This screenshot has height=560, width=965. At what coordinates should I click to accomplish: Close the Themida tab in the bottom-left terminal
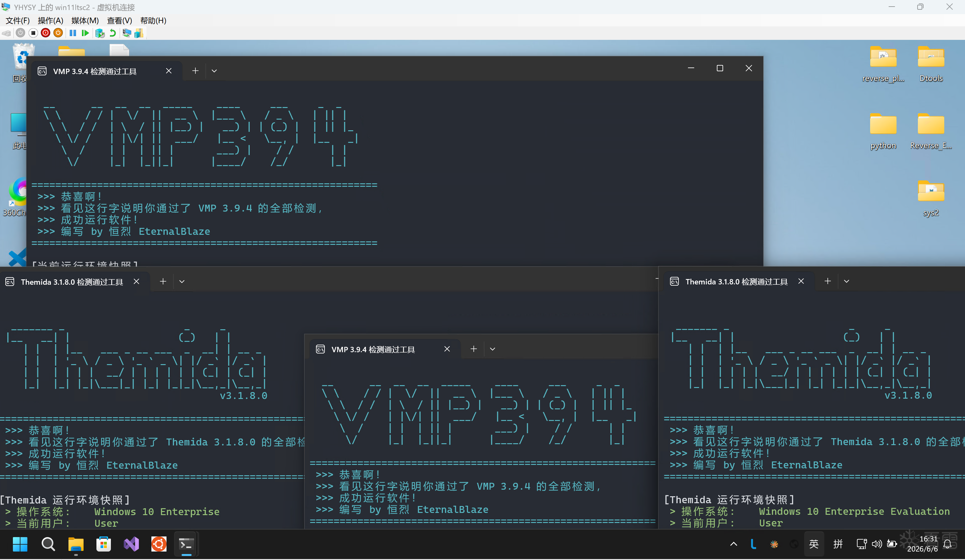tap(136, 282)
